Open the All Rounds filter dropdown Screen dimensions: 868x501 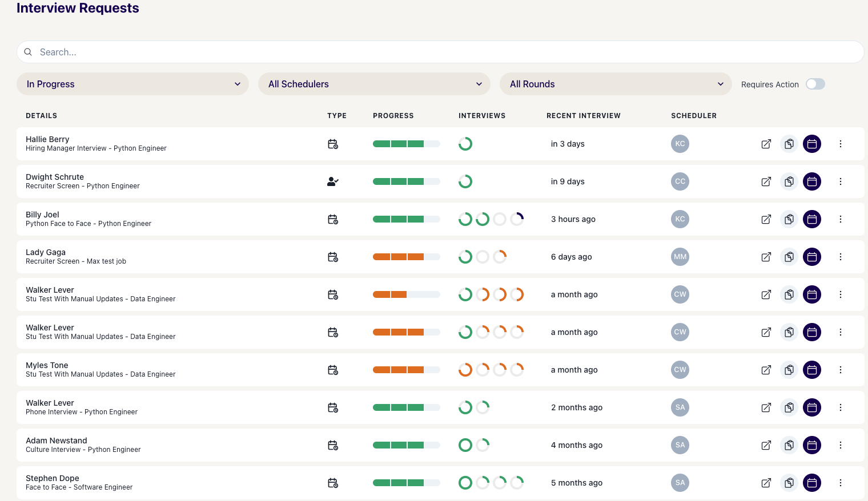click(616, 84)
